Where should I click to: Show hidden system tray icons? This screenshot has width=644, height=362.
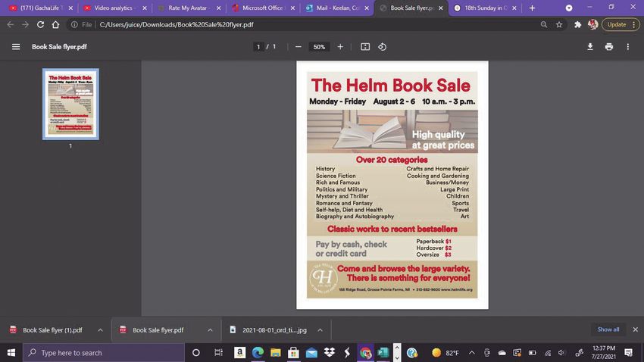472,353
